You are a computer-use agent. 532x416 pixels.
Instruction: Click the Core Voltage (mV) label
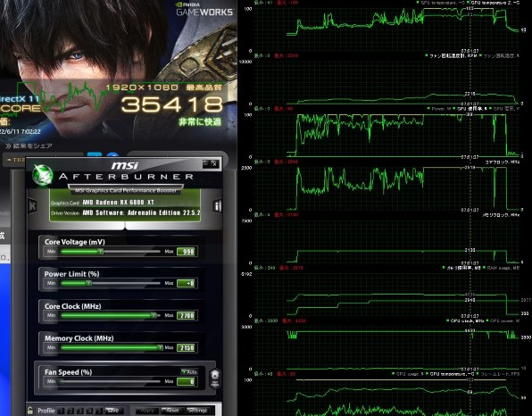coord(75,242)
